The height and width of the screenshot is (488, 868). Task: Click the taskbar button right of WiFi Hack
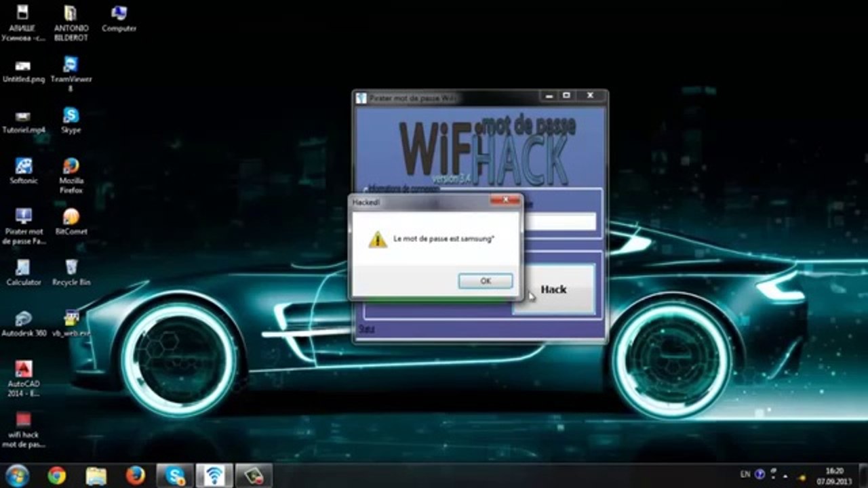tap(254, 475)
